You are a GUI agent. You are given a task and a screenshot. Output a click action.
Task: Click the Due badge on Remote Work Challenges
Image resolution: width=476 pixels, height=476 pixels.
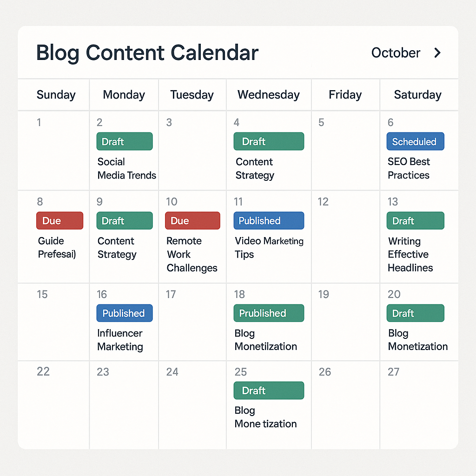tap(192, 220)
